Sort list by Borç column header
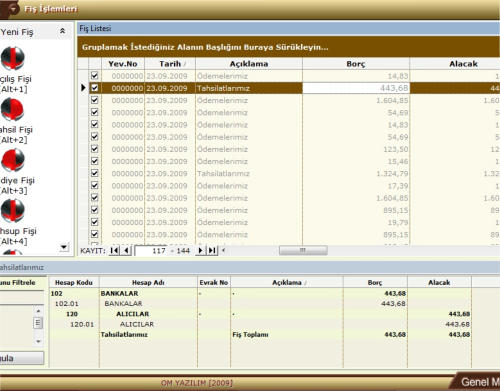This screenshot has width=500, height=391. click(356, 64)
